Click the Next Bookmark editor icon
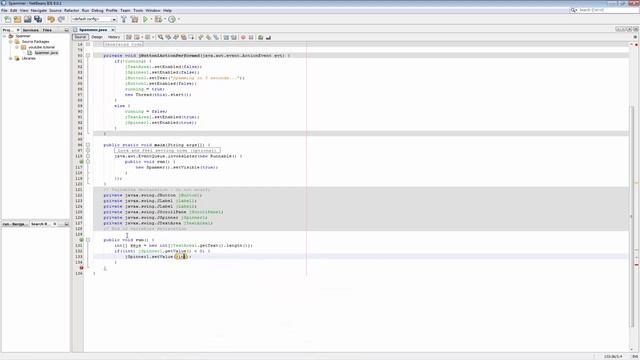The height and width of the screenshot is (360, 640). (x=208, y=37)
